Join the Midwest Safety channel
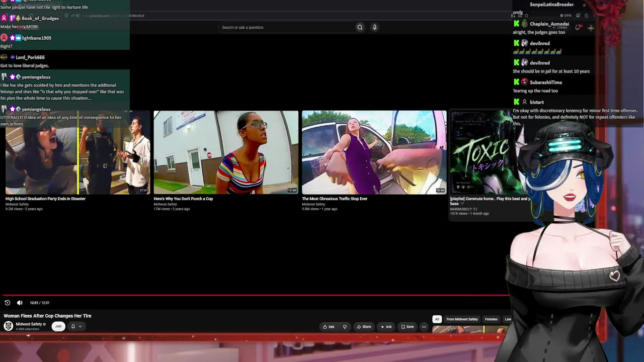The width and height of the screenshot is (644, 362). 58,326
